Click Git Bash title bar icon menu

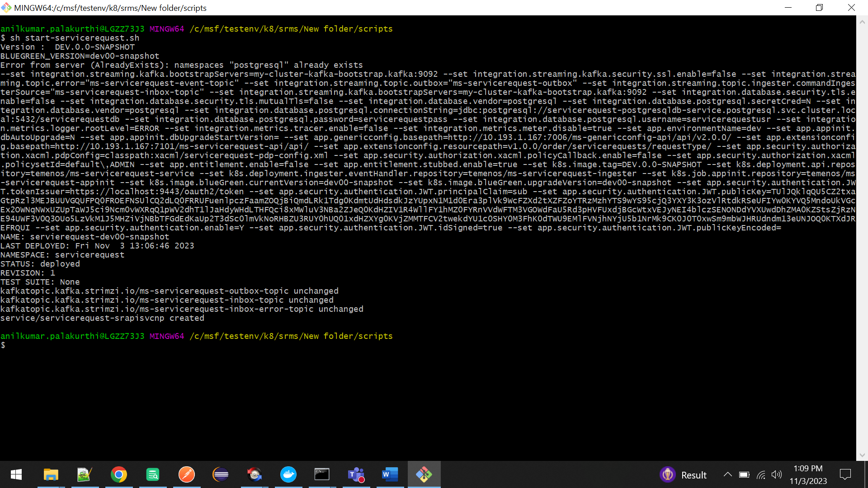6,8
